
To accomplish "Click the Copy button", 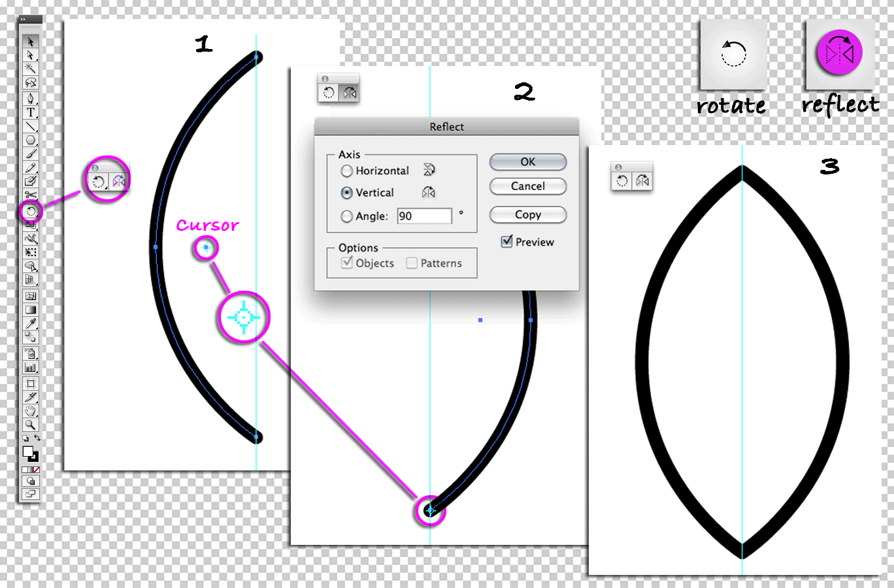I will 527,215.
